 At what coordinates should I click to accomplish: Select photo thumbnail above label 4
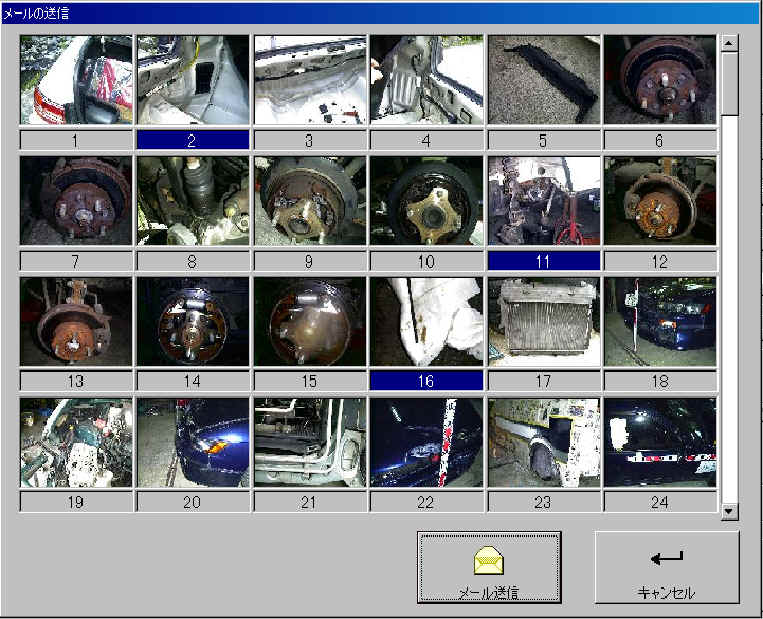tap(427, 80)
